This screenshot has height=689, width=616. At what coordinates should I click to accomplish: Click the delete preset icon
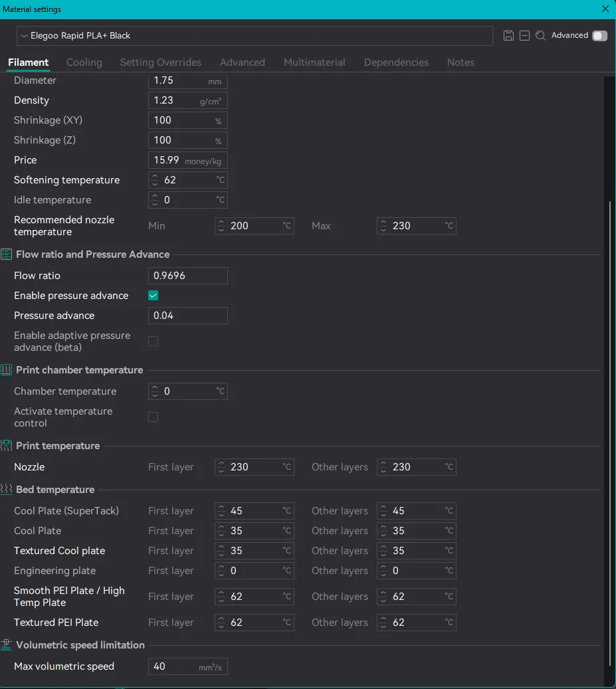tap(524, 36)
